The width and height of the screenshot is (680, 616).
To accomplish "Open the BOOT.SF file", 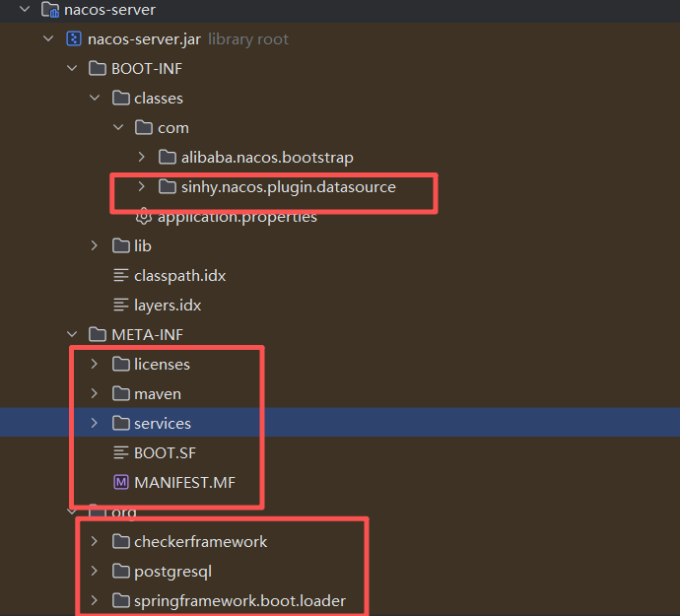I will coord(165,453).
